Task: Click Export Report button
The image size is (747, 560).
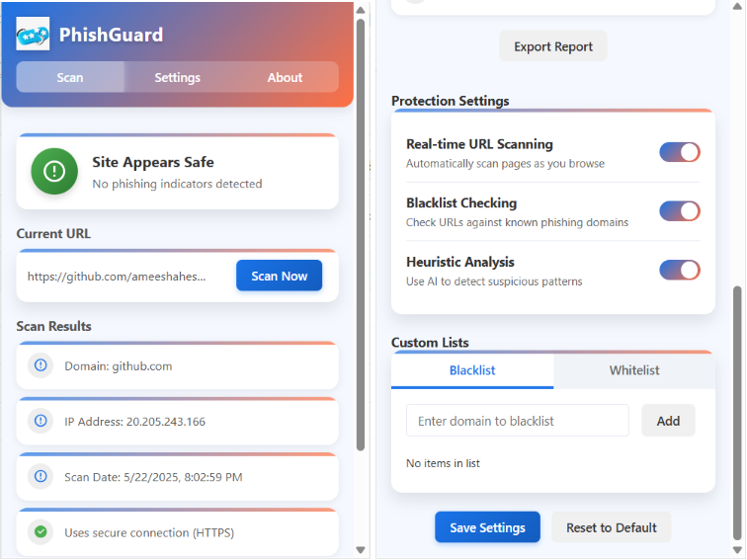Action: click(x=553, y=46)
